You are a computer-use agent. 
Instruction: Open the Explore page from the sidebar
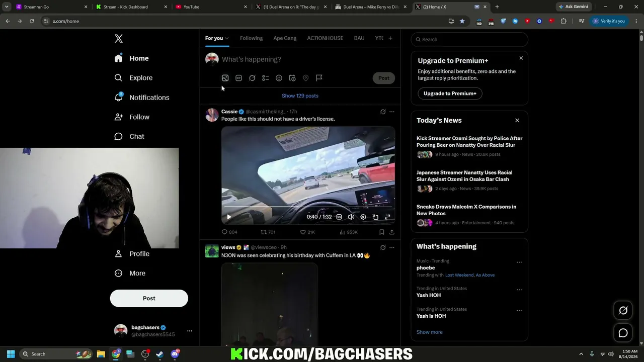pos(133,78)
